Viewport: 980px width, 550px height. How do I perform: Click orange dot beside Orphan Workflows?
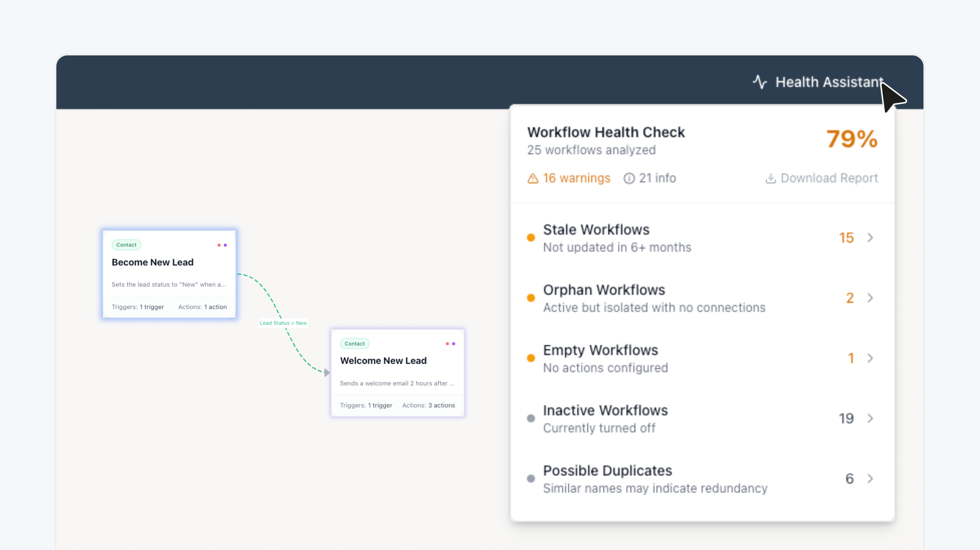(x=531, y=298)
